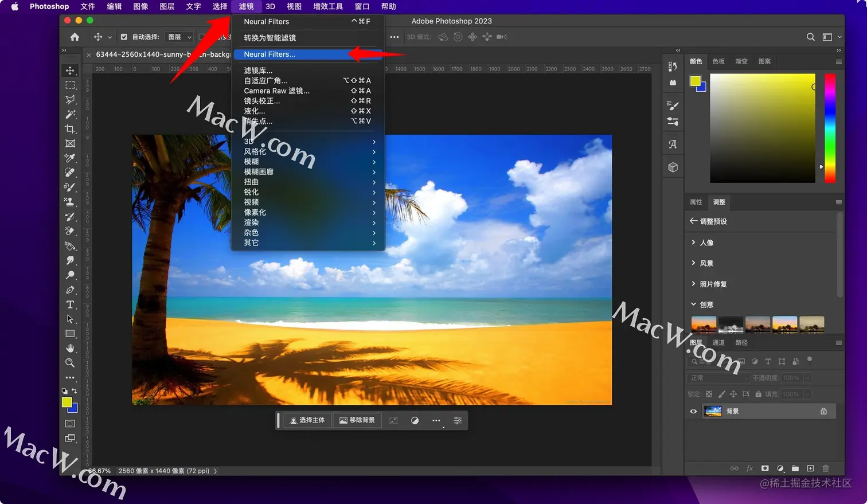
Task: Select the Path Selection arrow tool
Action: coord(70,319)
